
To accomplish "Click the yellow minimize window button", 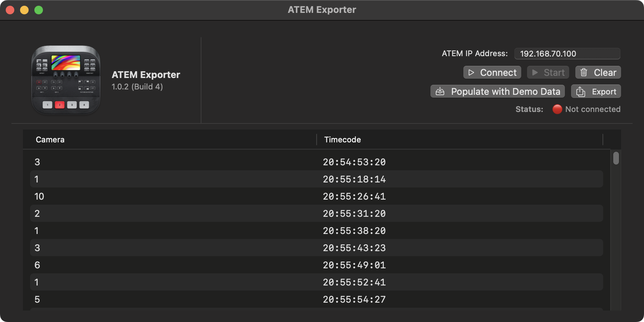I will (24, 10).
